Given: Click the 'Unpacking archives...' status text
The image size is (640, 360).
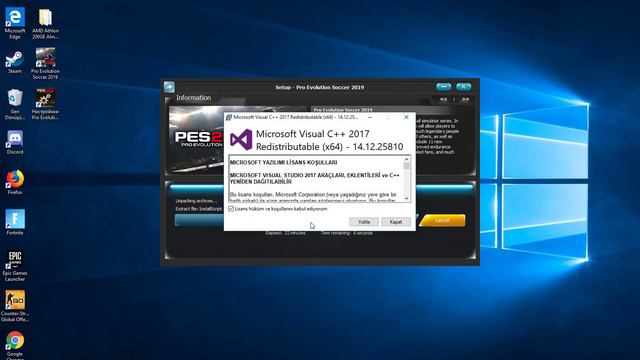Looking at the screenshot, I should (196, 201).
